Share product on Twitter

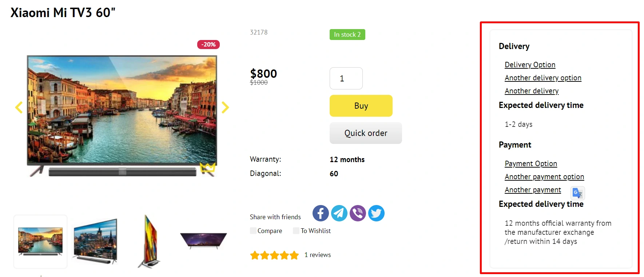376,213
